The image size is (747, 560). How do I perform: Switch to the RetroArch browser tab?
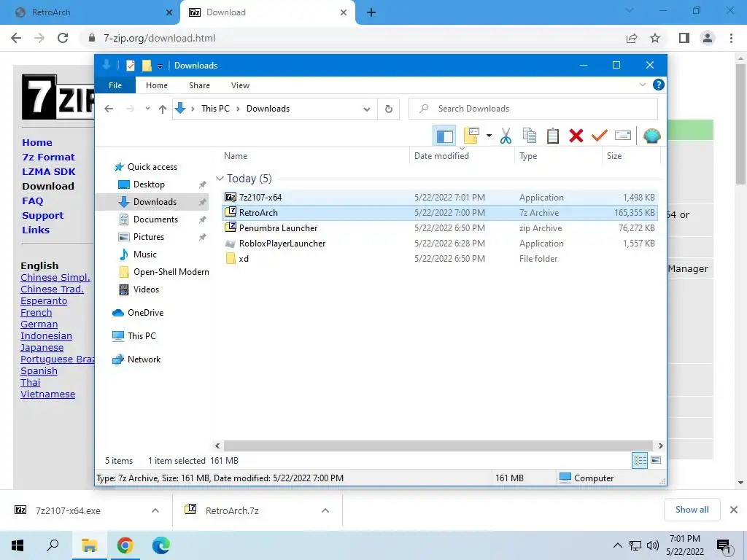coord(90,12)
